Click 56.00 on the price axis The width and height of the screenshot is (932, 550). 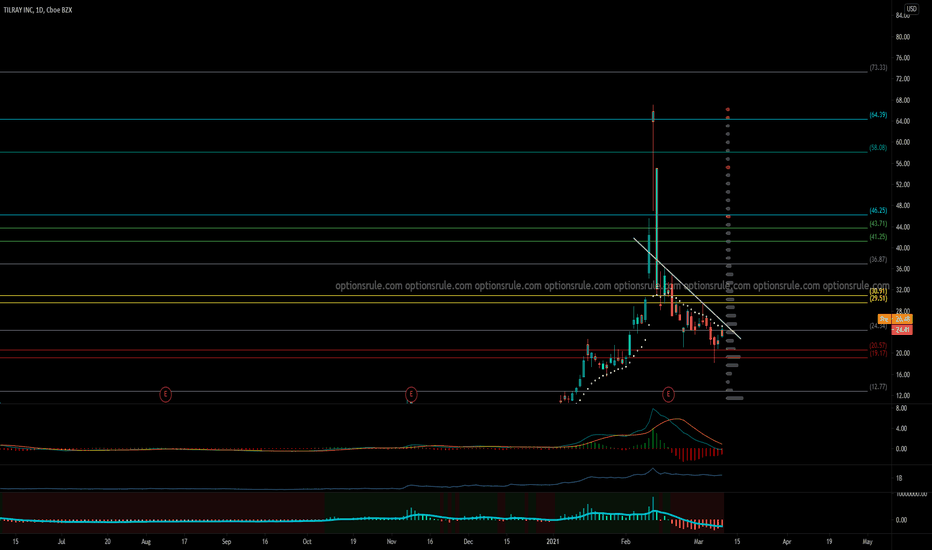[902, 164]
